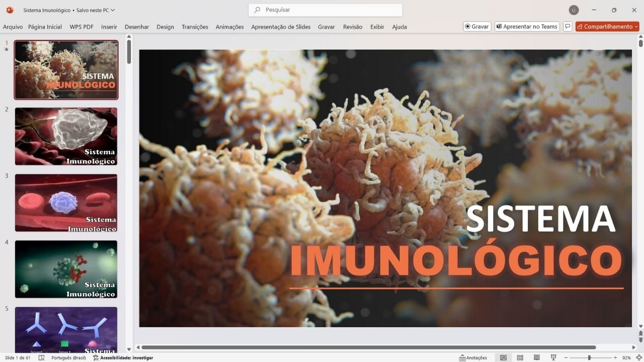Open the comments pane icon
The height and width of the screenshot is (362, 644).
tap(568, 27)
